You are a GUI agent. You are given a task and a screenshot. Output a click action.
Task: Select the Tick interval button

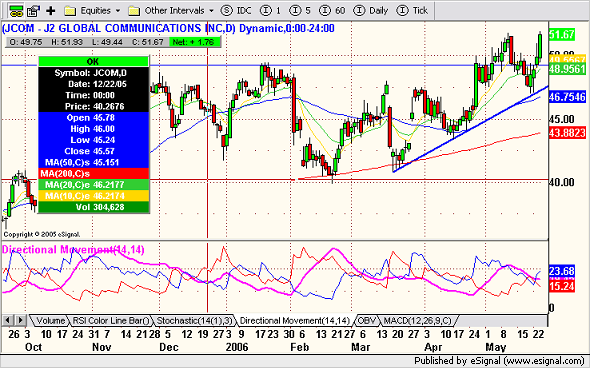click(x=412, y=11)
